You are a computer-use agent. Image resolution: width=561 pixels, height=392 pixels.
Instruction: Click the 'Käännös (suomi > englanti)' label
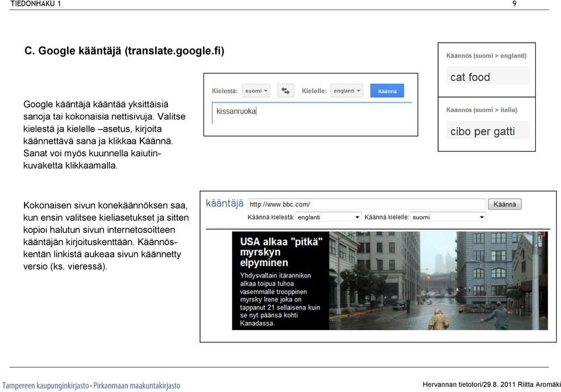click(x=486, y=56)
